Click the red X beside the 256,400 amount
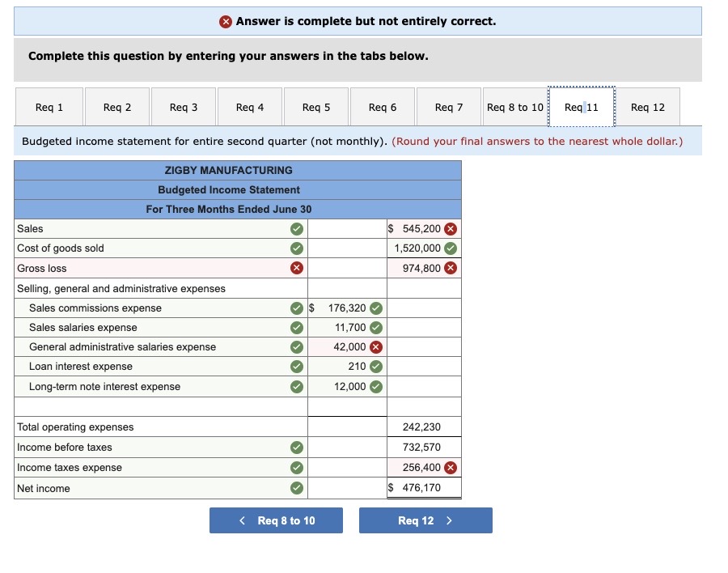 (x=452, y=467)
